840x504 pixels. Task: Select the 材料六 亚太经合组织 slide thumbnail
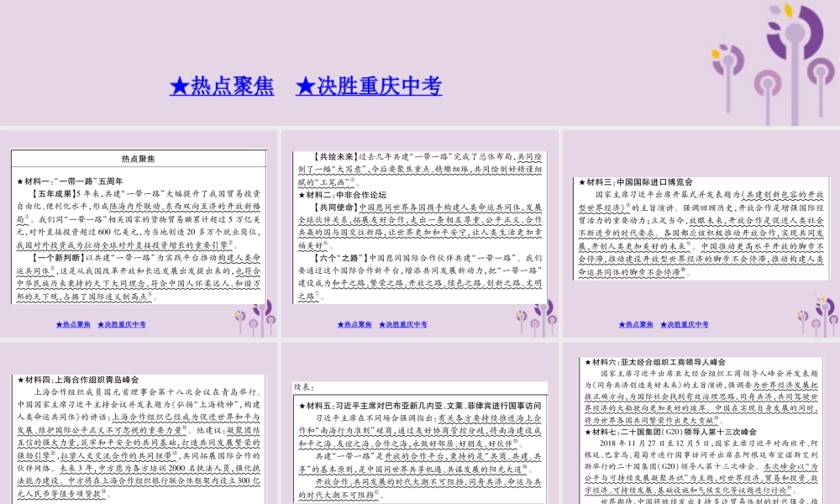[701, 423]
